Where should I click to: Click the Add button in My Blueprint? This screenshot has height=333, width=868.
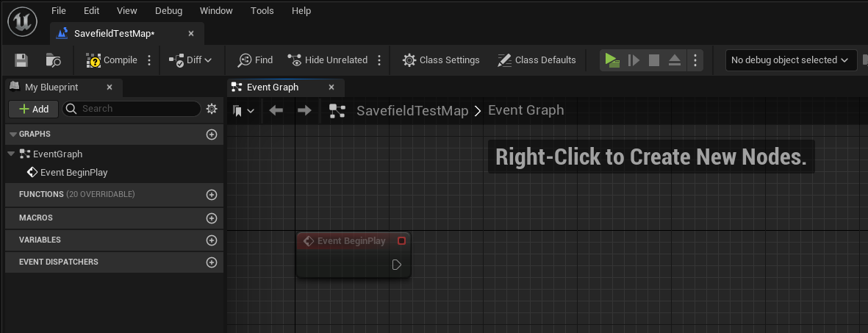coord(33,109)
